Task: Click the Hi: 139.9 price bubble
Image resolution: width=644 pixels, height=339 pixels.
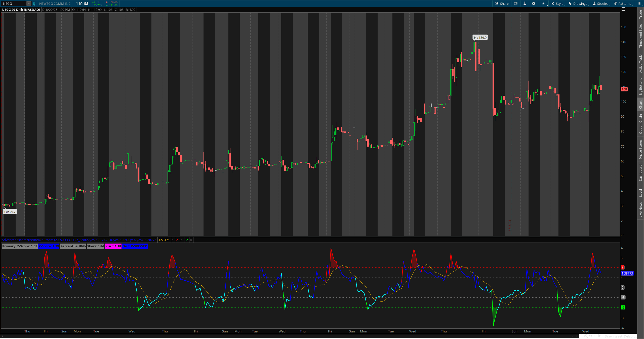Action: (480, 37)
